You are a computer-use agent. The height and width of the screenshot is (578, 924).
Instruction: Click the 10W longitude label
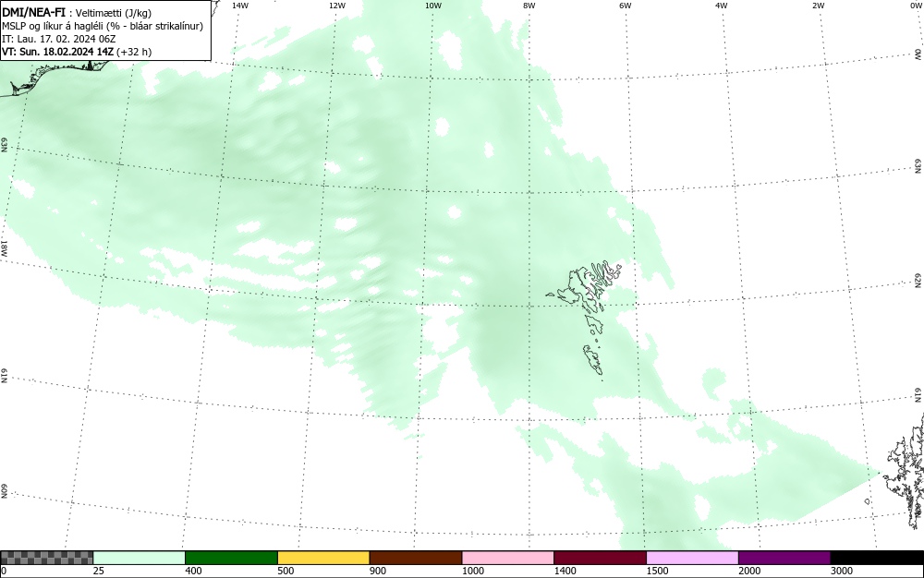pyautogui.click(x=433, y=6)
